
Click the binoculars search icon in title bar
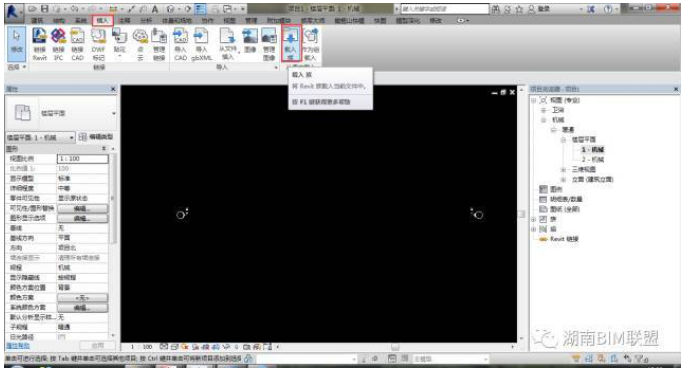tap(496, 9)
